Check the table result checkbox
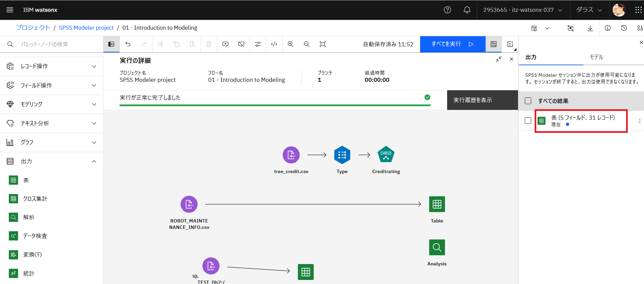Screen dimensions: 644x284 click(x=528, y=121)
